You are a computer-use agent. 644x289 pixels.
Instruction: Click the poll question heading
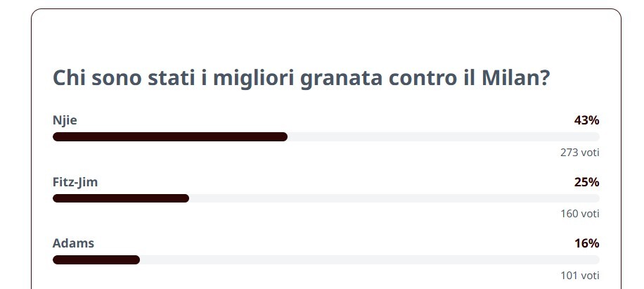[x=301, y=79]
